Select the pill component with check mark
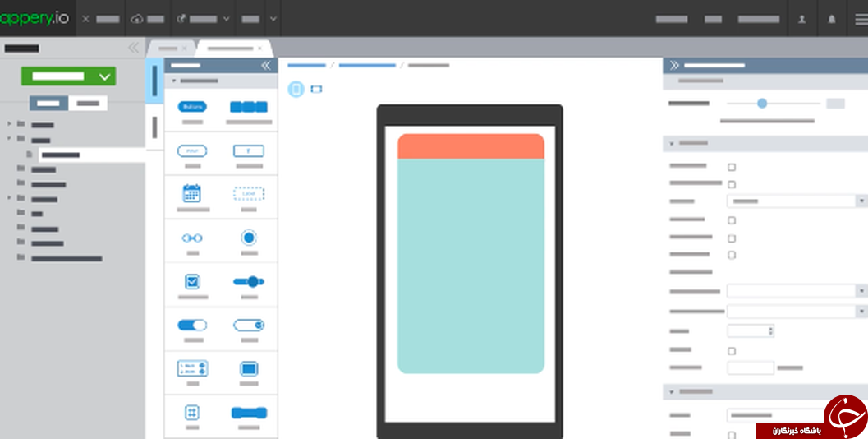 click(249, 326)
